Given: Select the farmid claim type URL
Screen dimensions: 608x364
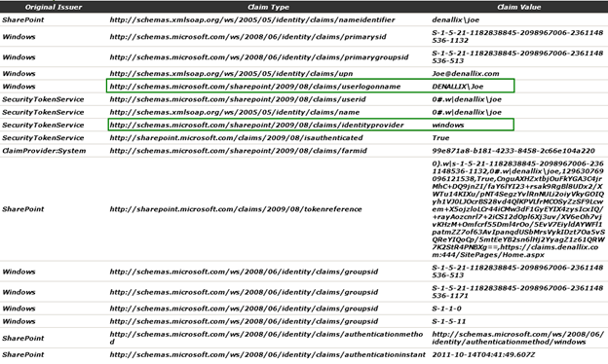Looking at the screenshot, I should pos(238,151).
